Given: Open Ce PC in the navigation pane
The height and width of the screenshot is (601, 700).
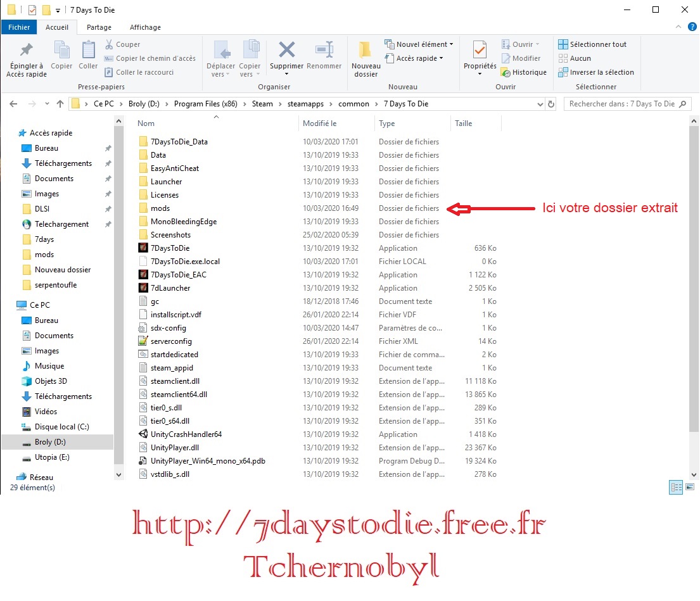Looking at the screenshot, I should [39, 305].
